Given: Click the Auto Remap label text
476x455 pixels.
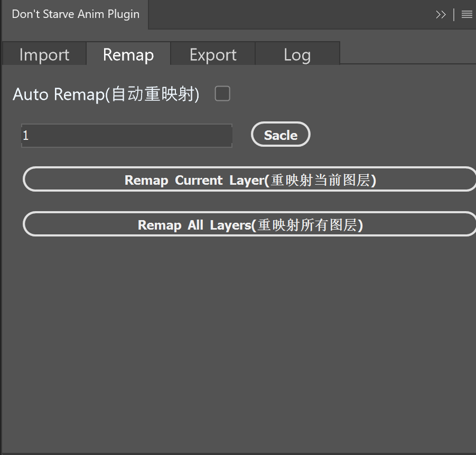Looking at the screenshot, I should point(106,94).
